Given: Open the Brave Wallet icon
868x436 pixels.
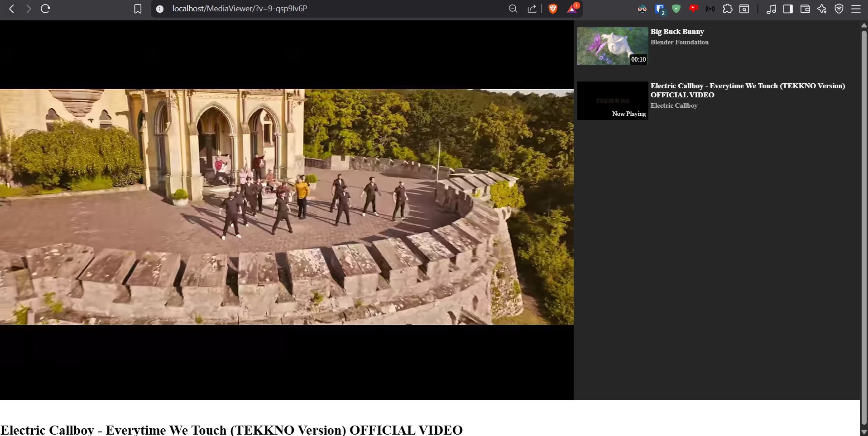Looking at the screenshot, I should coord(805,9).
